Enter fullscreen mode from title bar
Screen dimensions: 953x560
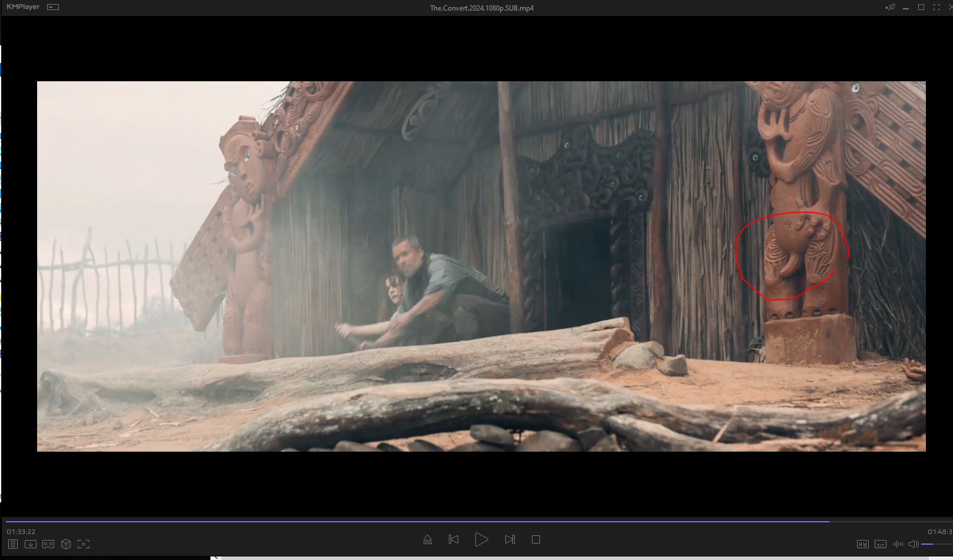[937, 8]
